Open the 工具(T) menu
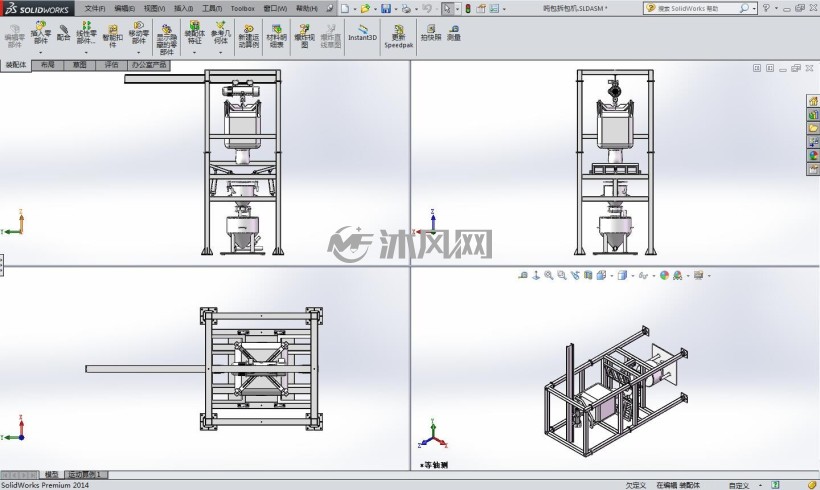The width and height of the screenshot is (820, 490). point(212,8)
